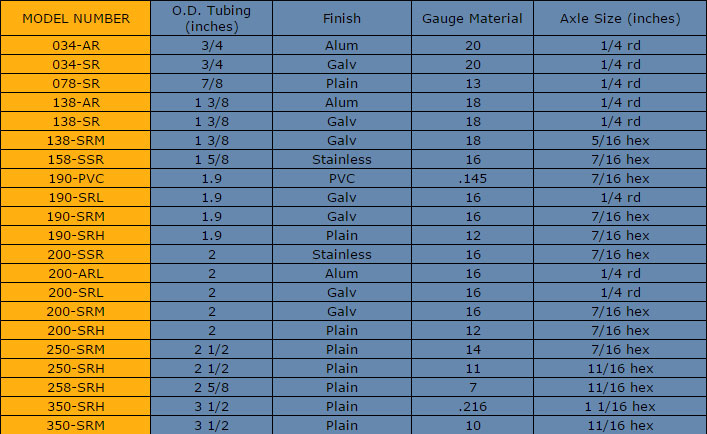
Task: Click the Axle Size (inches) header
Action: point(620,18)
